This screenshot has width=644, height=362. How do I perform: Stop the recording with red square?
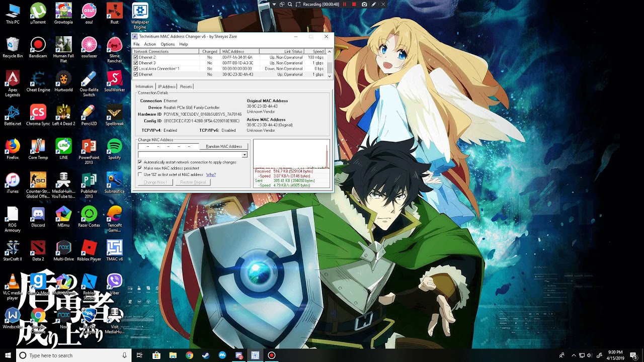click(x=354, y=4)
